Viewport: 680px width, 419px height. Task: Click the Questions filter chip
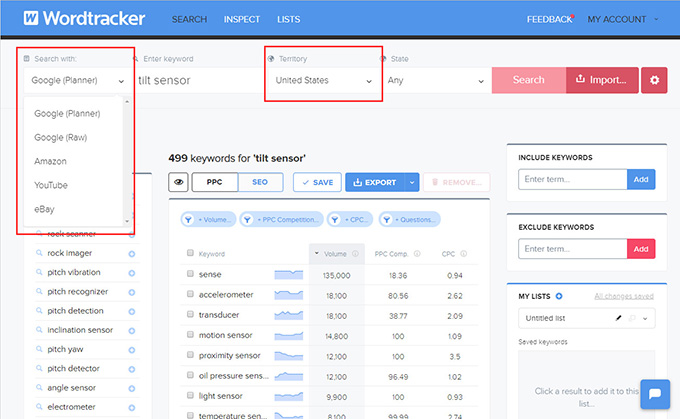pyautogui.click(x=409, y=219)
